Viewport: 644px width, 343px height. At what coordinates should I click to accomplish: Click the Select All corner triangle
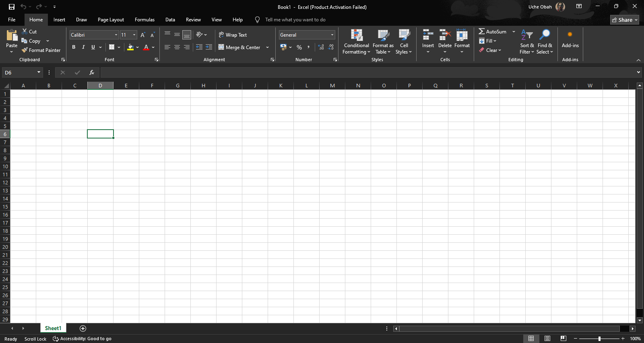pos(6,86)
